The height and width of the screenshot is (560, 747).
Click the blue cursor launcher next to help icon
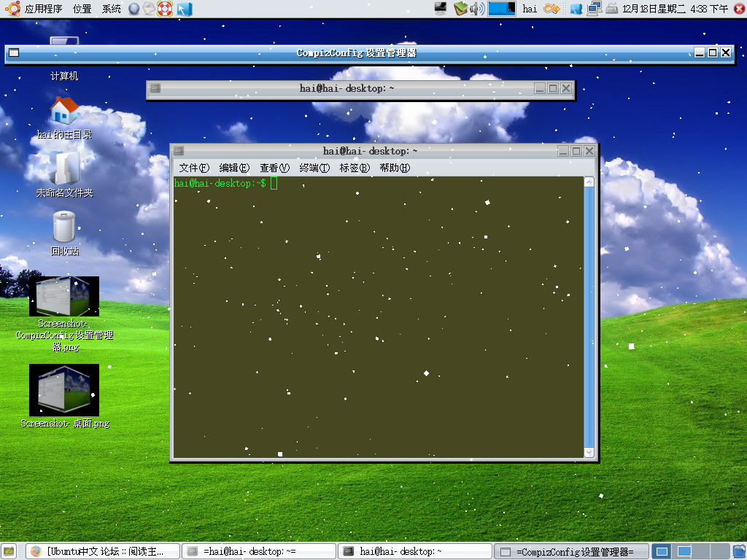pyautogui.click(x=185, y=9)
